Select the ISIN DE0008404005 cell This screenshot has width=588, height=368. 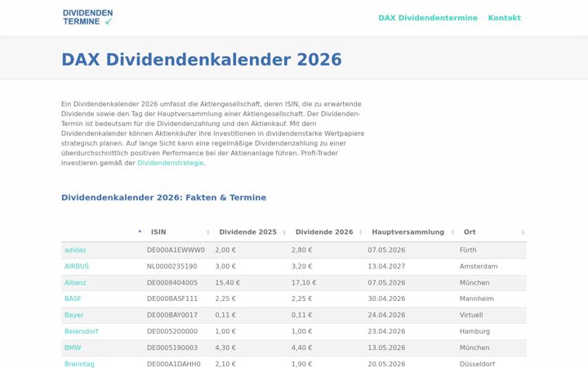tap(172, 283)
